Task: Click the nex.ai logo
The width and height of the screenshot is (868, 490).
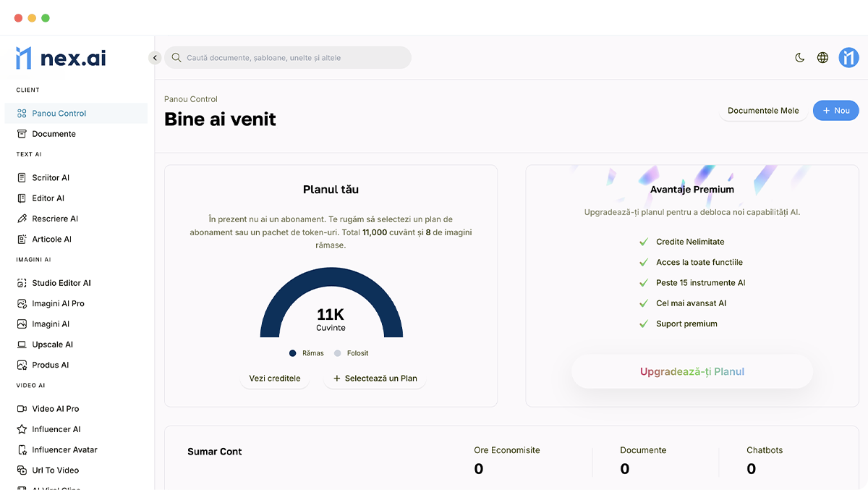Action: pyautogui.click(x=61, y=57)
